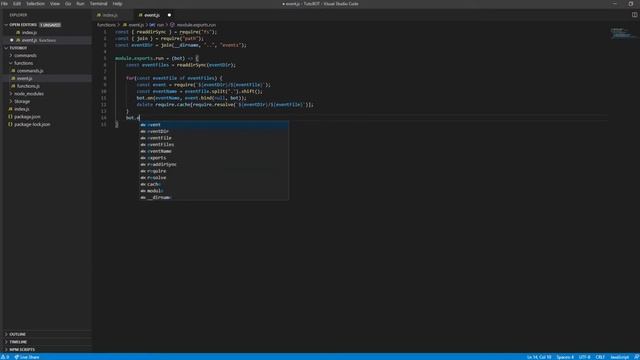This screenshot has height=360, width=640.
Task: Open the View menu
Action: click(x=55, y=4)
